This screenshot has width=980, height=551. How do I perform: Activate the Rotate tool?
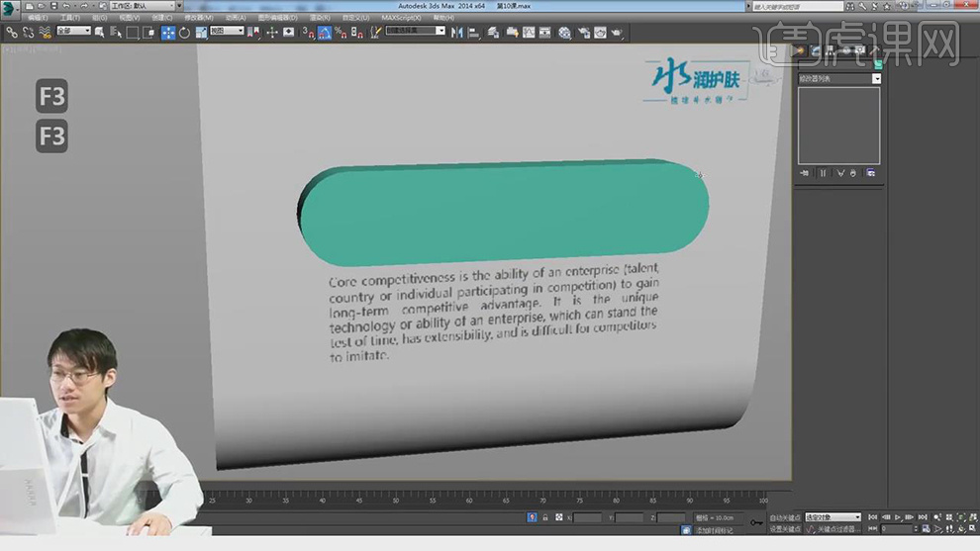184,32
